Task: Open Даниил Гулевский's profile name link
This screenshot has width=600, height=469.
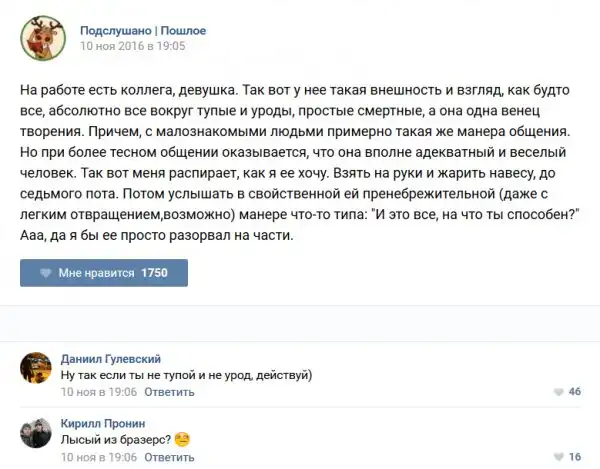Action: point(110,359)
